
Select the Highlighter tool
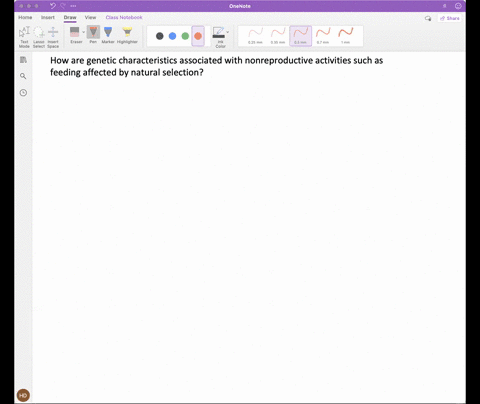127,35
